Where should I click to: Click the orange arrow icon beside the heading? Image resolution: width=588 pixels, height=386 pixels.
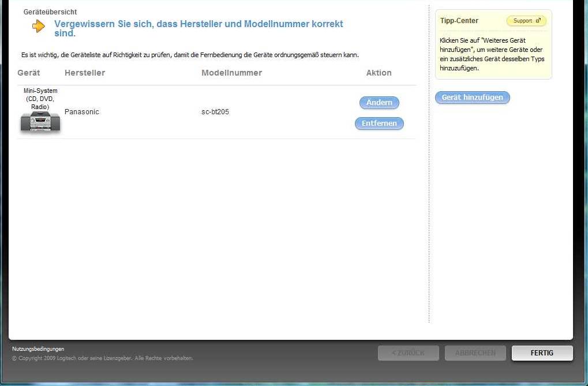[x=39, y=26]
